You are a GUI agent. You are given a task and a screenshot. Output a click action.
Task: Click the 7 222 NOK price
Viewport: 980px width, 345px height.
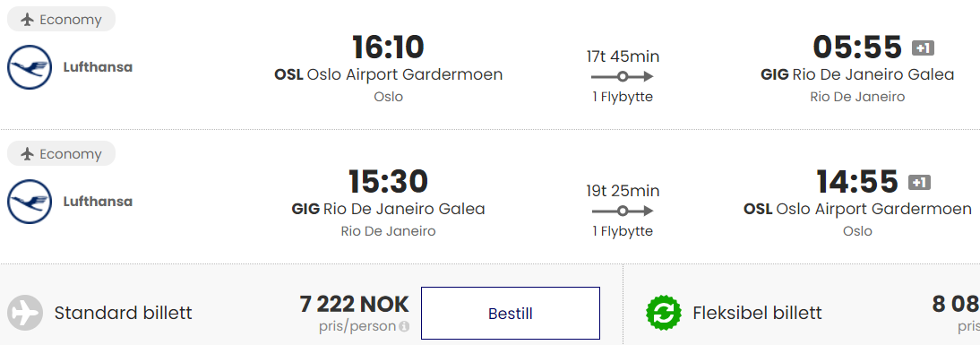(x=355, y=305)
